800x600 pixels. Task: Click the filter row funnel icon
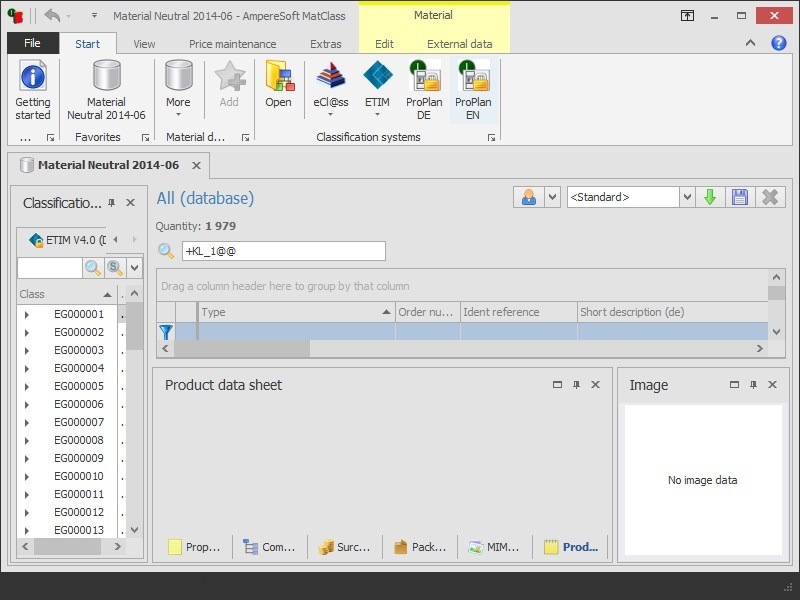coord(166,332)
